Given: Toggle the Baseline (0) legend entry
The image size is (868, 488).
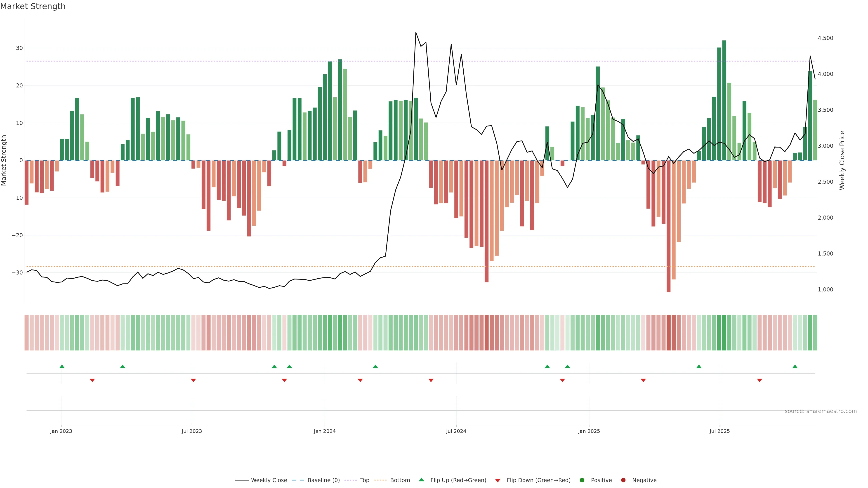Looking at the screenshot, I should pos(323,480).
